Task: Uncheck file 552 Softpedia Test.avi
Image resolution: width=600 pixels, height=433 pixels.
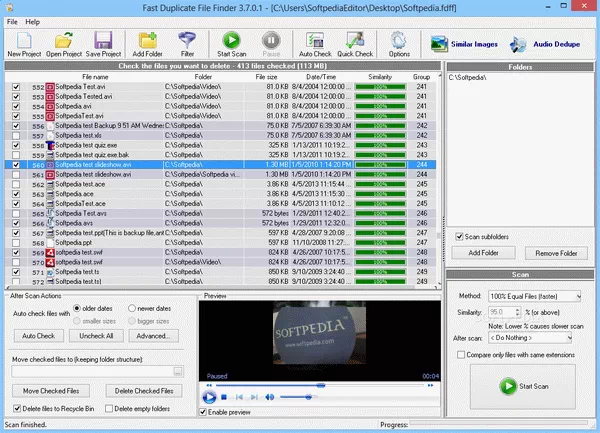Action: (x=16, y=87)
